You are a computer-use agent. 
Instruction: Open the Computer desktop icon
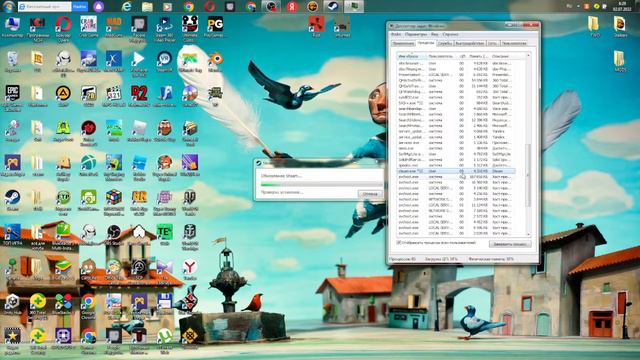pos(12,27)
